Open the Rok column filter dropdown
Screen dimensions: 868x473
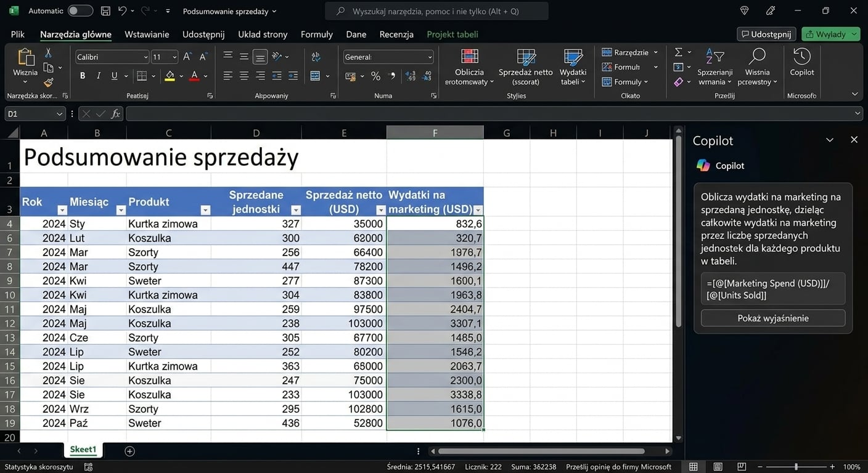(x=62, y=210)
